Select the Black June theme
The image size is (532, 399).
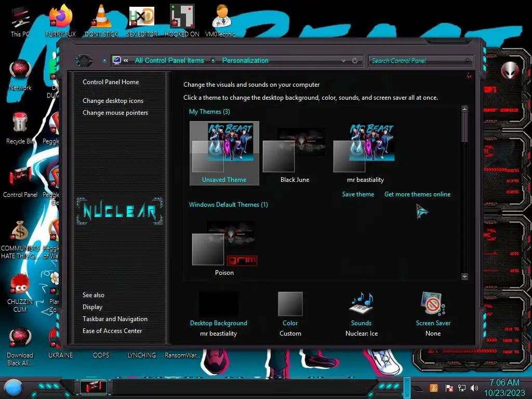295,153
